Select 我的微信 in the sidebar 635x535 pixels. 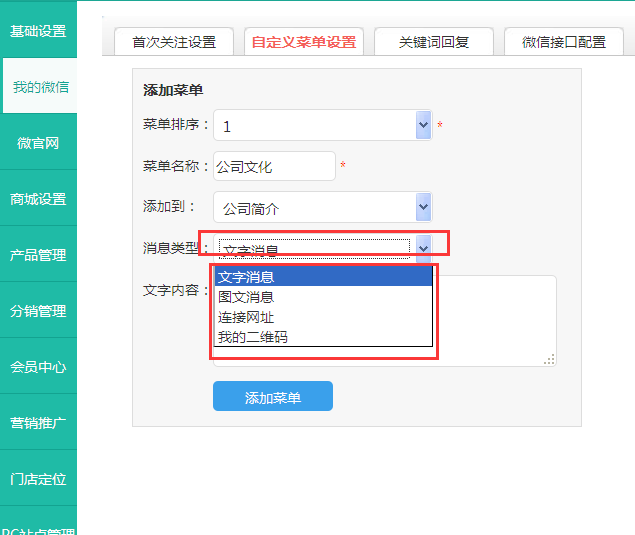pyautogui.click(x=40, y=87)
